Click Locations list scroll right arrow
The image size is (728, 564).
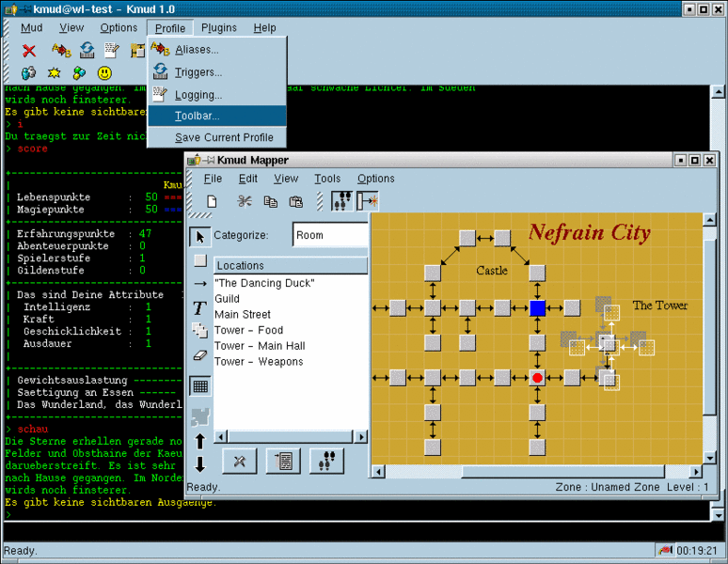click(361, 436)
